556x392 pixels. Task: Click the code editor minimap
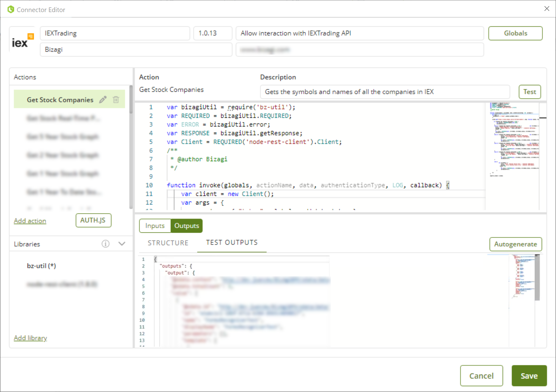click(x=514, y=139)
